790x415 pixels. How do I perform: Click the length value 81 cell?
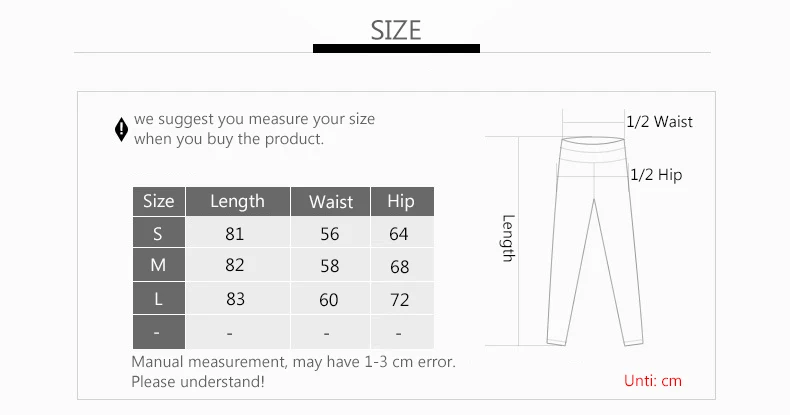coord(238,232)
